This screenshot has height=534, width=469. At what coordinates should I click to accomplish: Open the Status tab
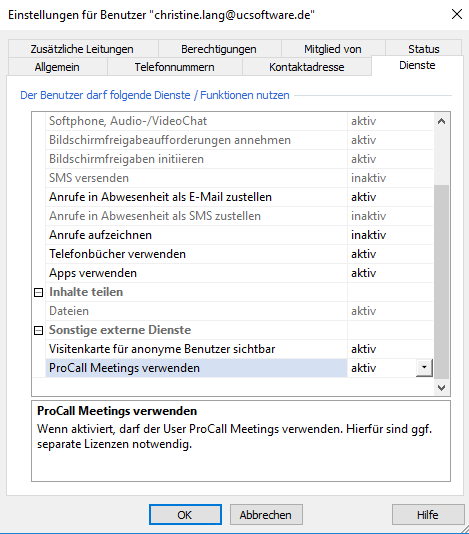424,49
